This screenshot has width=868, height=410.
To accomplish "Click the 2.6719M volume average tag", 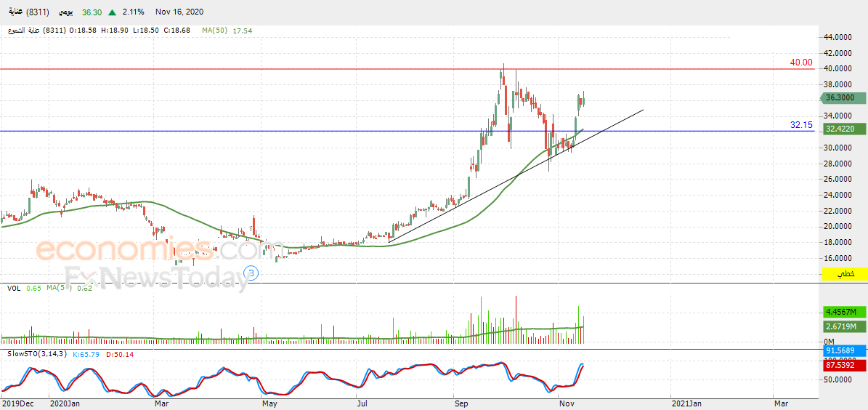I will pyautogui.click(x=843, y=327).
